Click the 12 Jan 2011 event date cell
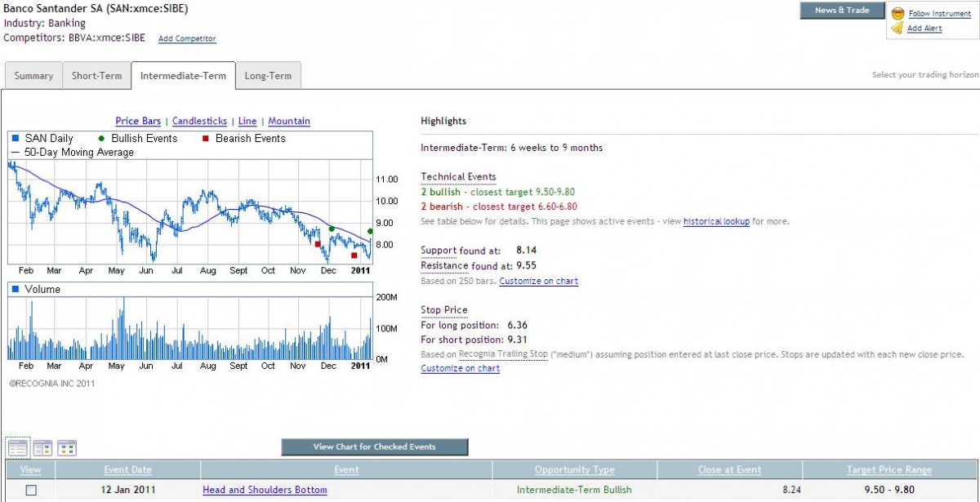Viewport: 980px width, 502px height. pos(128,490)
